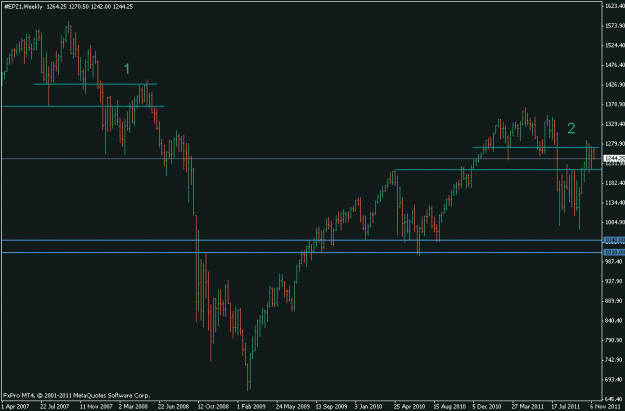Click the 937.90 price scale value
Image resolution: width=625 pixels, height=411 pixels.
point(615,281)
